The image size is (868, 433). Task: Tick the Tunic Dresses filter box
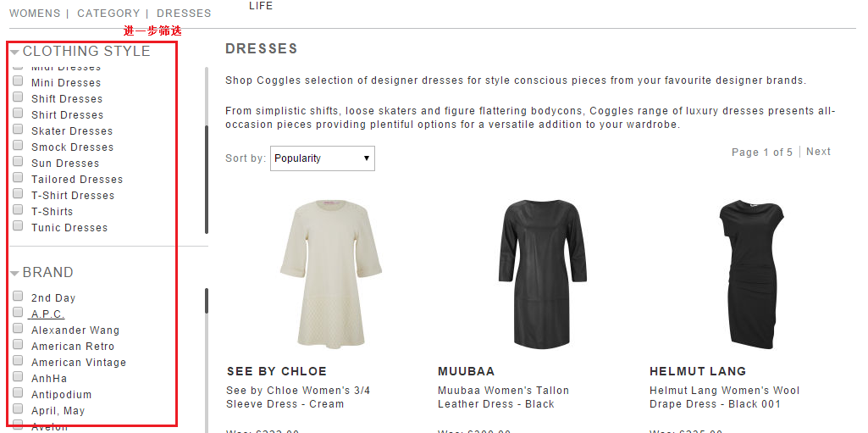[x=18, y=225]
